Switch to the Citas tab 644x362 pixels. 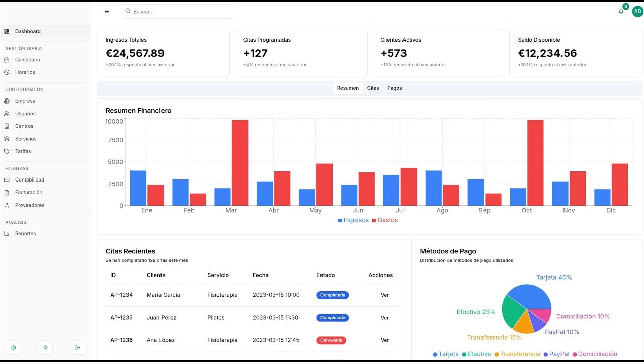pos(373,88)
